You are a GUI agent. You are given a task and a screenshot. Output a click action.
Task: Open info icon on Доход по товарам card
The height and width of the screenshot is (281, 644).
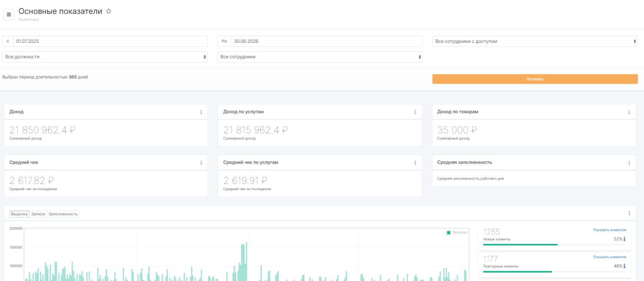629,112
